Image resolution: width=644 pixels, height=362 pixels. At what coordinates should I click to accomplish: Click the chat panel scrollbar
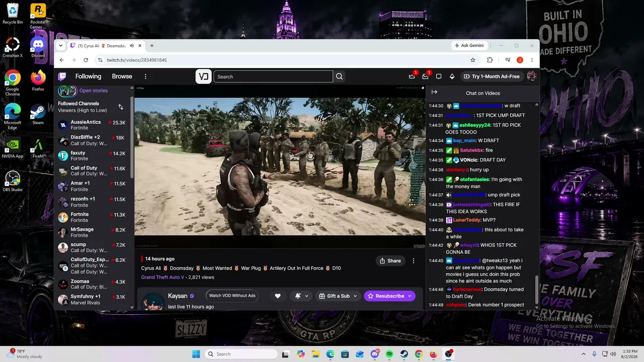[x=537, y=289]
